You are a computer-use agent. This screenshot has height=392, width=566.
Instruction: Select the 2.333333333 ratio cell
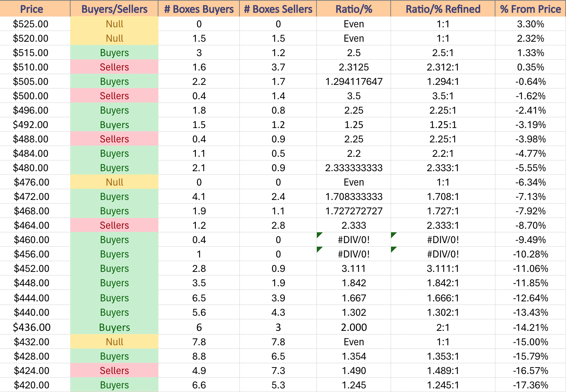point(354,168)
